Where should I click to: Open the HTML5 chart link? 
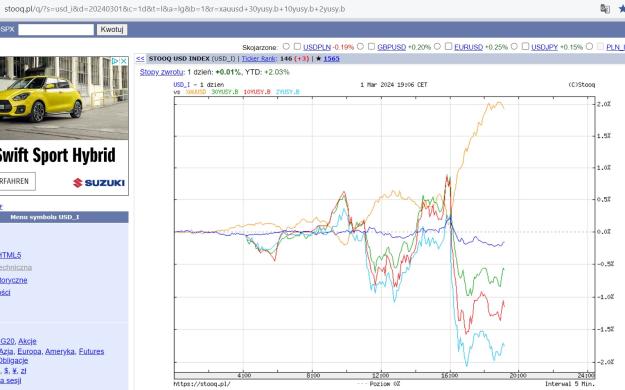click(x=10, y=255)
